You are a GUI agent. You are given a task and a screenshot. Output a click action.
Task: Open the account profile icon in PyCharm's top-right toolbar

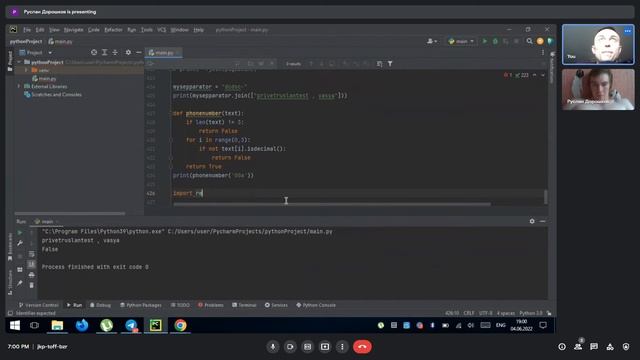(x=431, y=41)
